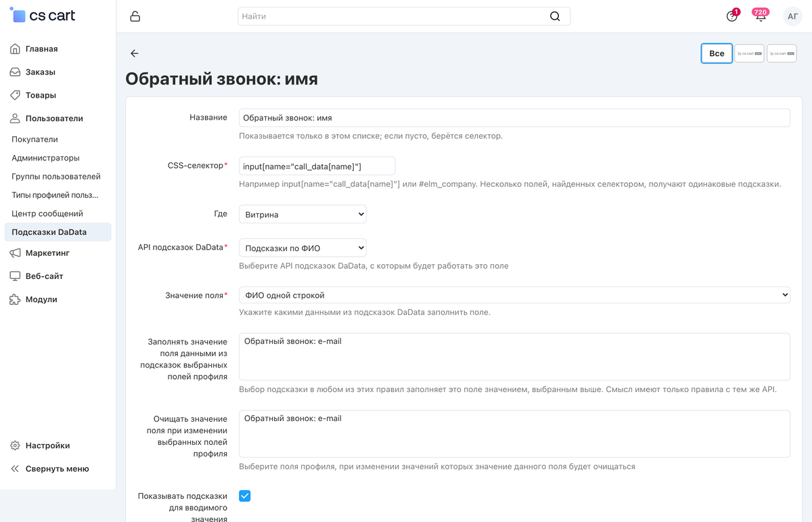Select Подсказки DaData submenu item

click(58, 232)
